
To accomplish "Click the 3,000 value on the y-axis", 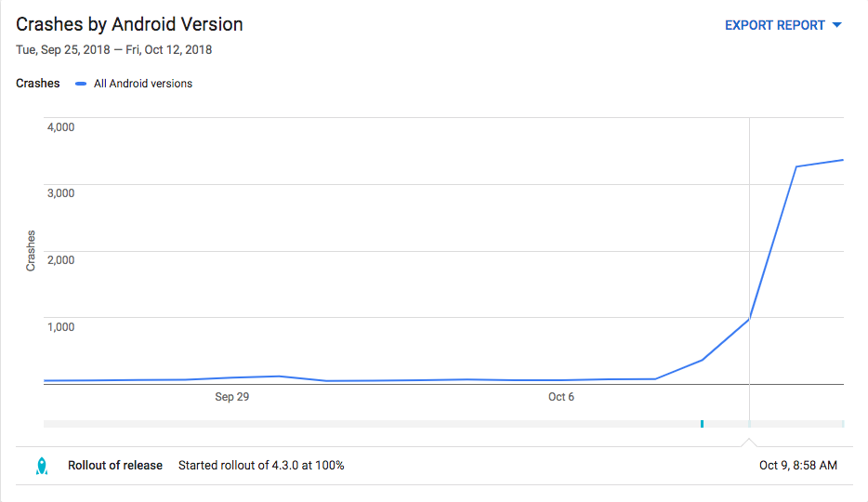I will (x=60, y=193).
